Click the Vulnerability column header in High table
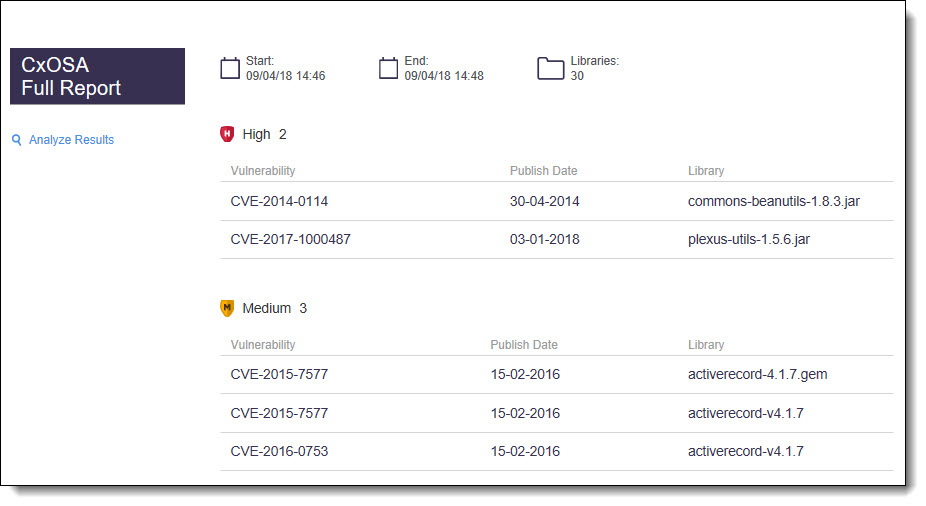 point(263,171)
